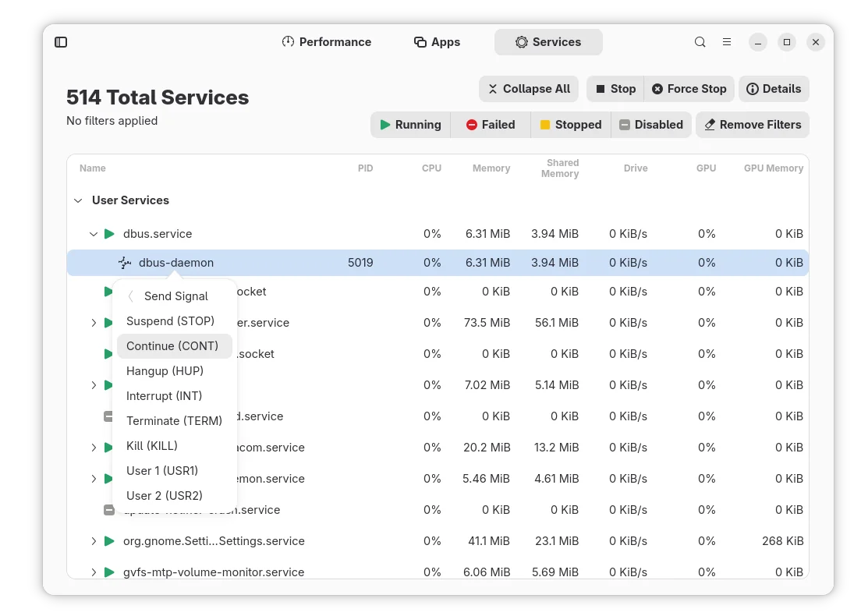The image size is (861, 616).
Task: Open the hamburger main menu
Action: coord(727,42)
